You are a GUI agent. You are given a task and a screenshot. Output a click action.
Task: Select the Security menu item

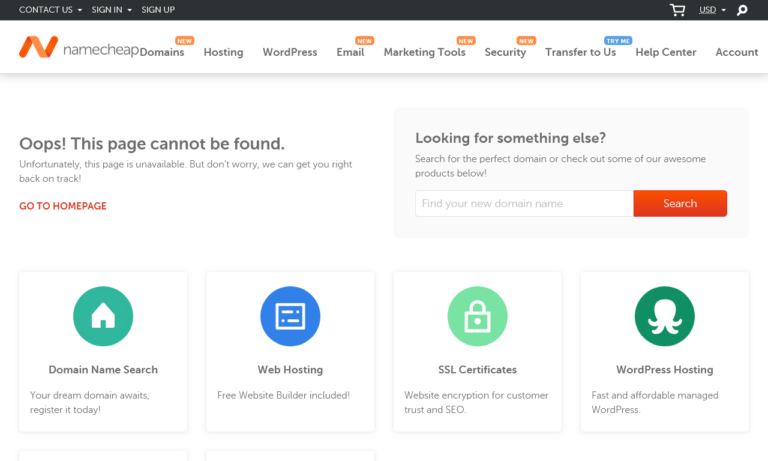point(505,52)
